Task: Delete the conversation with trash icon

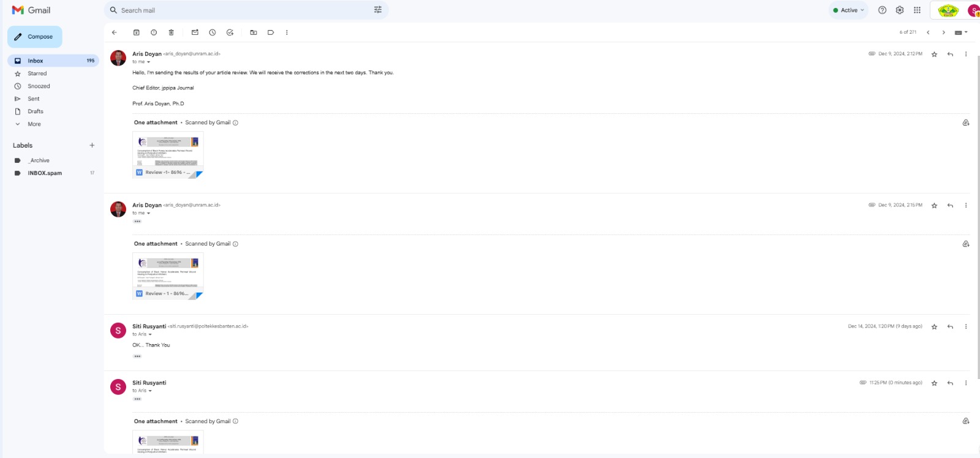Action: point(171,32)
